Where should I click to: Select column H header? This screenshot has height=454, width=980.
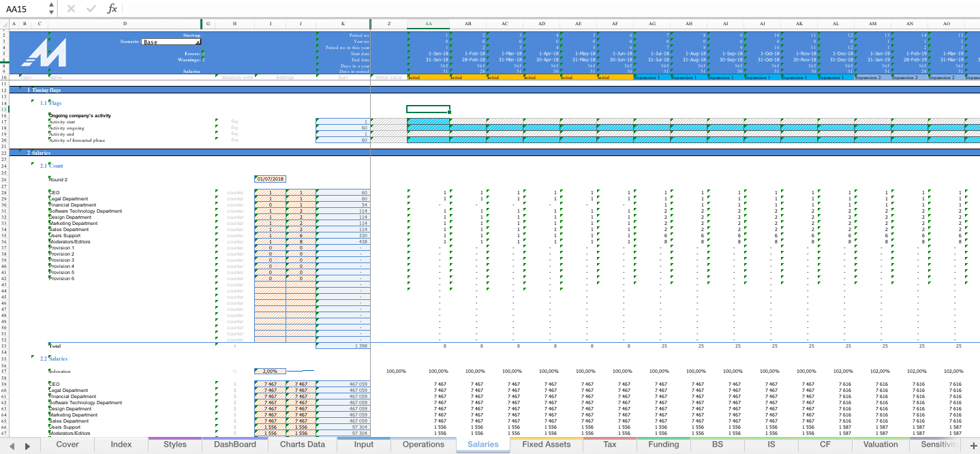[x=234, y=24]
